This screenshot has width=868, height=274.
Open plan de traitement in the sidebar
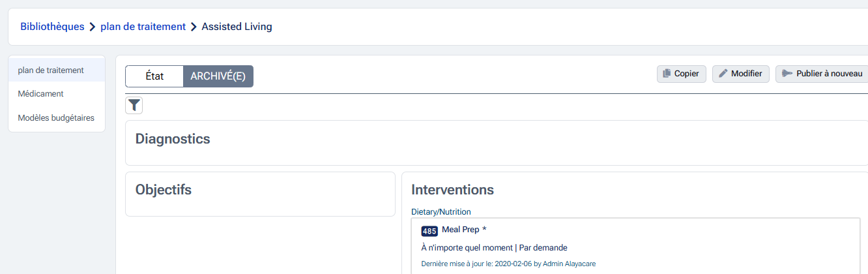click(51, 70)
